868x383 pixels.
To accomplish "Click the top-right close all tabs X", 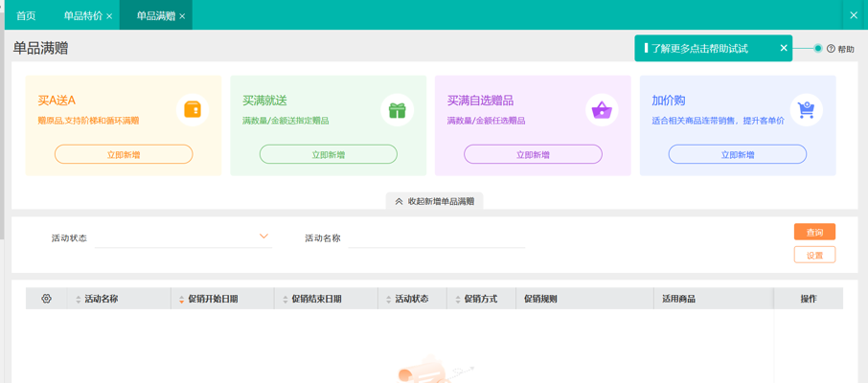I will [x=854, y=15].
